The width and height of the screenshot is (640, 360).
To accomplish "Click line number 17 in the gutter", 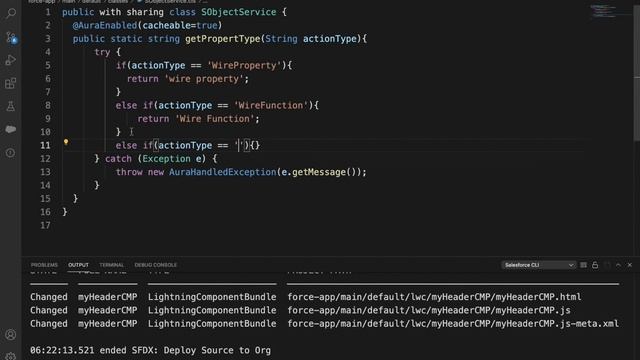I will (x=45, y=225).
